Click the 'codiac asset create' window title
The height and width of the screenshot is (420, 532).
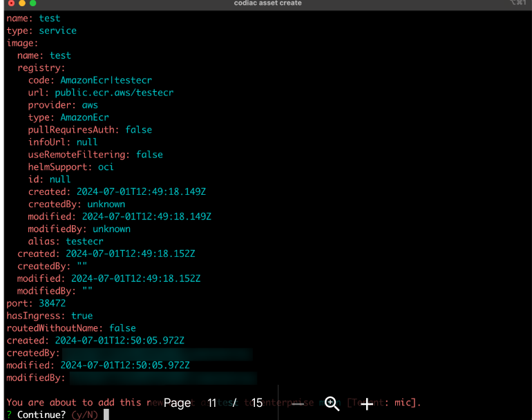pos(267,3)
